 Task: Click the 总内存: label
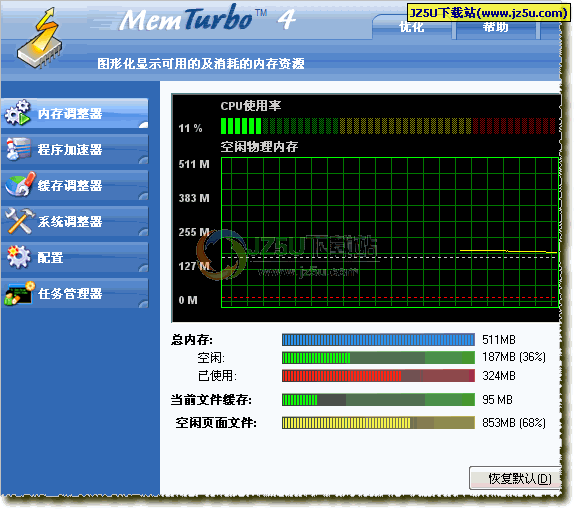point(192,340)
